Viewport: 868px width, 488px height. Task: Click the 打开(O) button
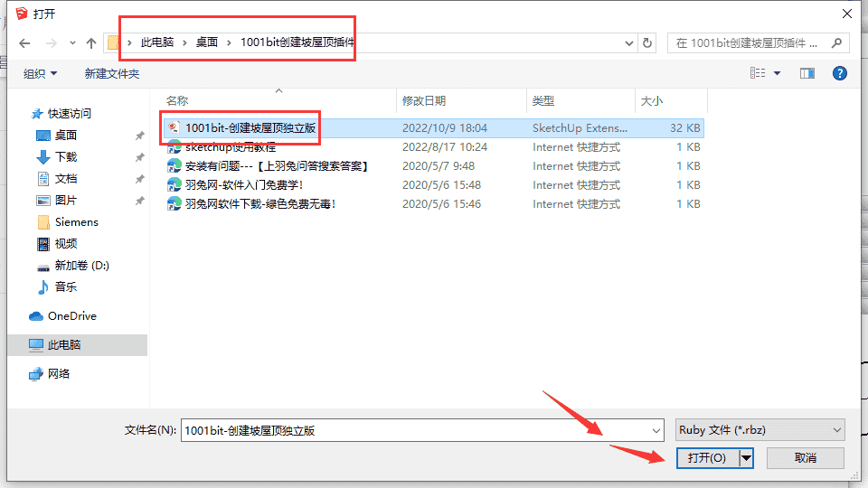pos(707,457)
